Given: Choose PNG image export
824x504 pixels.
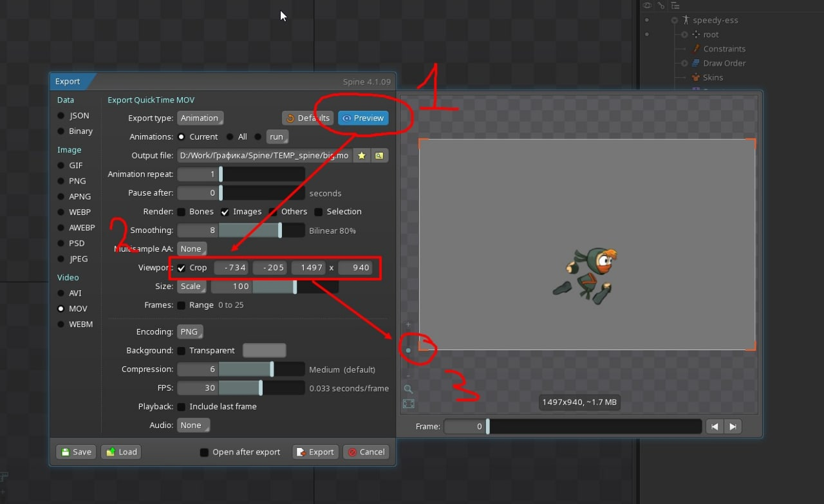Looking at the screenshot, I should coord(61,181).
